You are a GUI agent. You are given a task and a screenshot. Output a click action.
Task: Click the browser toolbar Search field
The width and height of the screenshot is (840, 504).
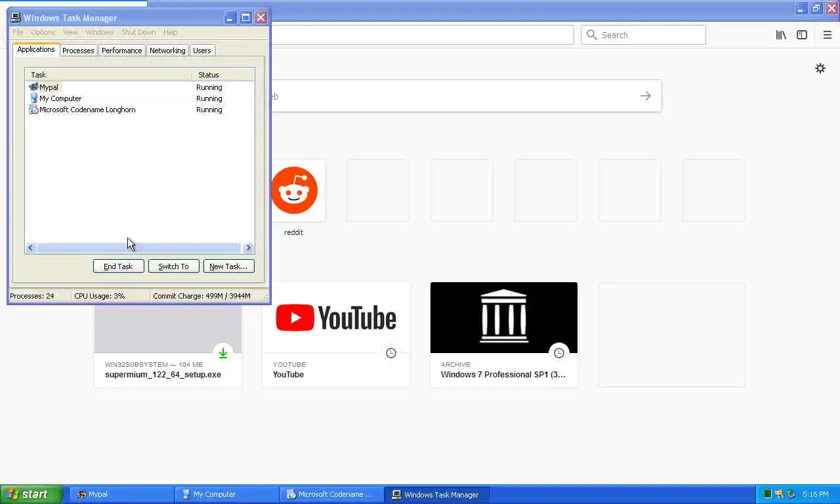tap(643, 35)
